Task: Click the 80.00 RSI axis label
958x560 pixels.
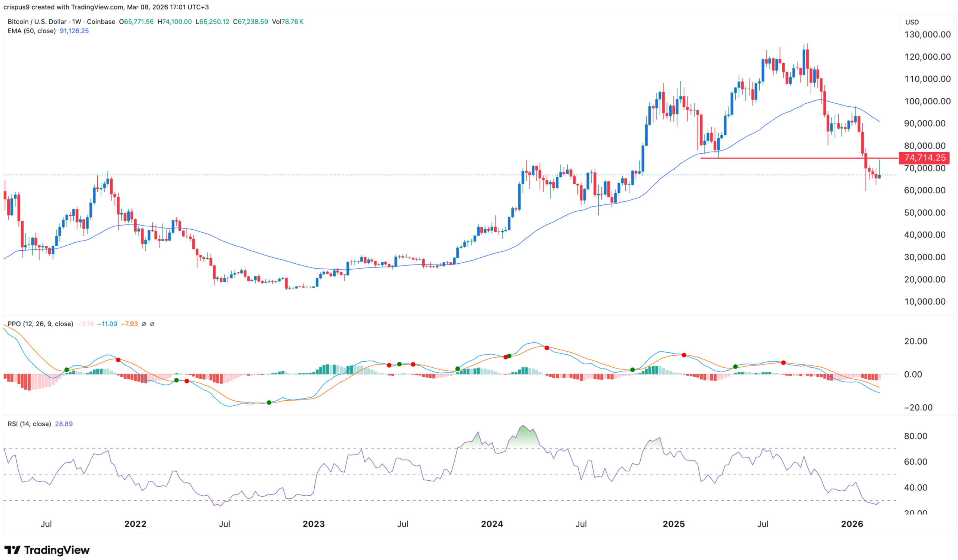Action: pyautogui.click(x=916, y=436)
